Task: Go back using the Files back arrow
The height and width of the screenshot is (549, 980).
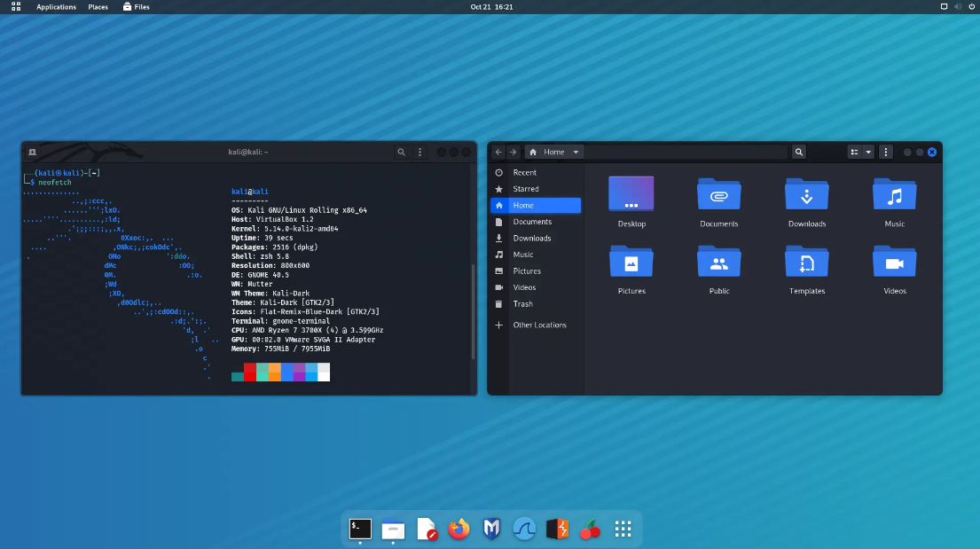Action: click(498, 153)
